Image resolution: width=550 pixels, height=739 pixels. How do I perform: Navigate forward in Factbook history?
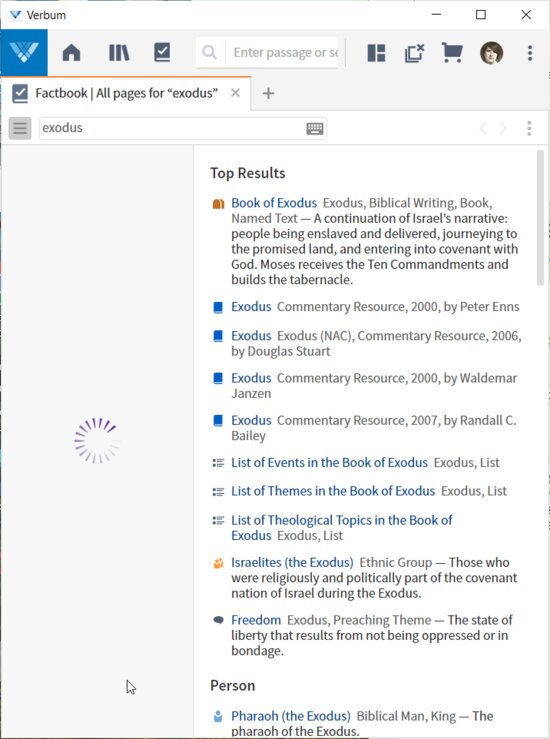[503, 128]
